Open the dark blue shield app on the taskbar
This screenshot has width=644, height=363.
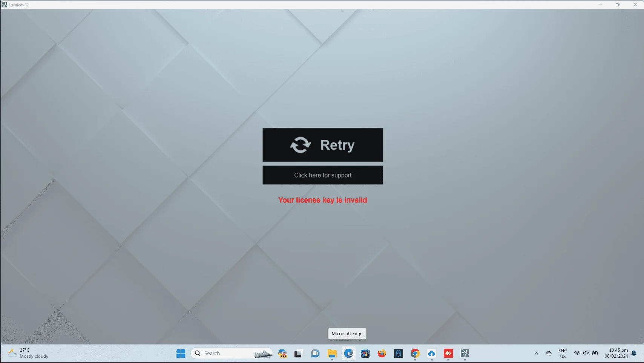(x=399, y=353)
